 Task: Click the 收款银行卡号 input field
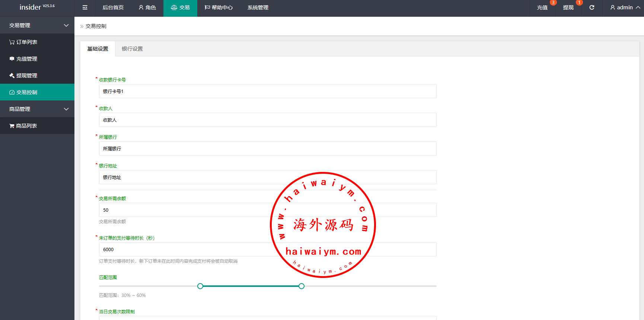(267, 91)
